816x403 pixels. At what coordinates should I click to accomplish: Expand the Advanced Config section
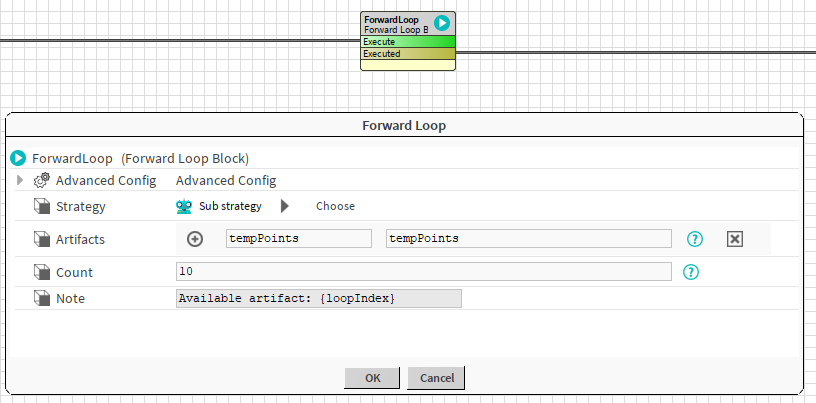20,181
